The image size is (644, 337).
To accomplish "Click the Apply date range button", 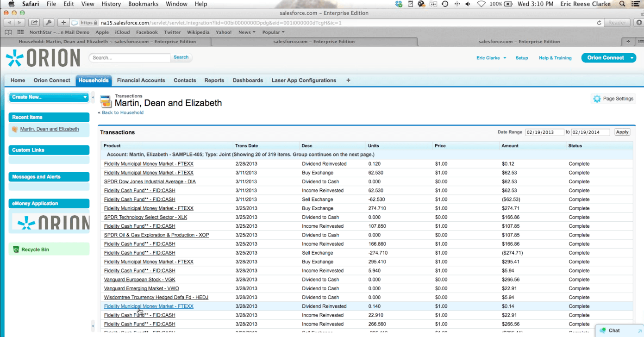I will pos(622,132).
